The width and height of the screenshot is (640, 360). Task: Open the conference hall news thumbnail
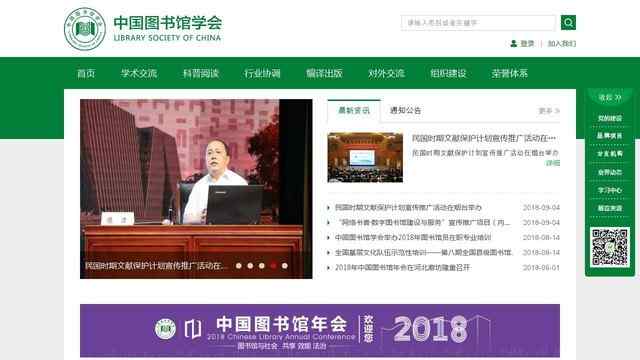[365, 157]
